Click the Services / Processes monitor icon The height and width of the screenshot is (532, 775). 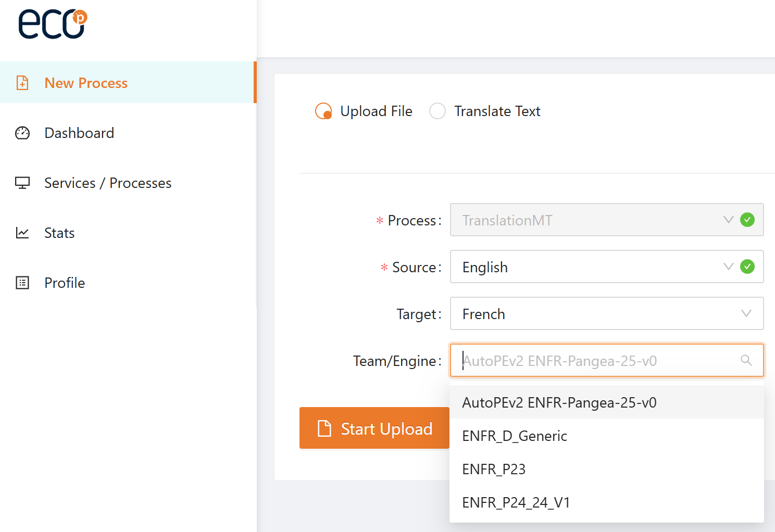point(22,183)
